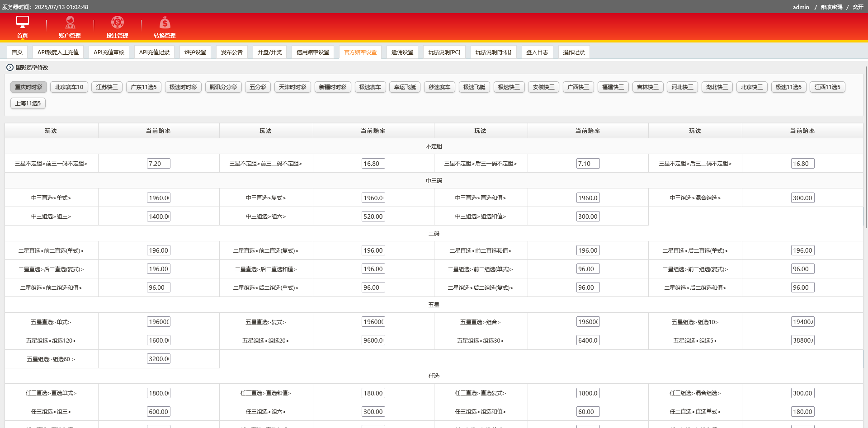The width and height of the screenshot is (868, 428).
Task: Edit the 任二直选>直选单式 odds field
Action: click(803, 412)
